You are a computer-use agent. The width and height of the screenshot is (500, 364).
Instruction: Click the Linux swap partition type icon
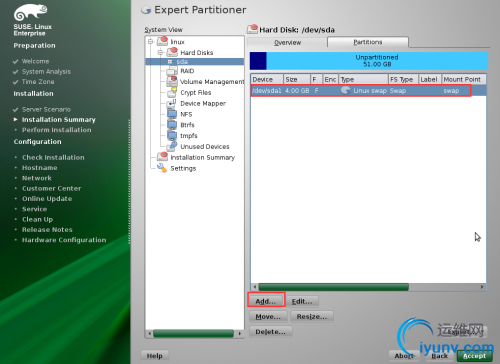pos(346,90)
